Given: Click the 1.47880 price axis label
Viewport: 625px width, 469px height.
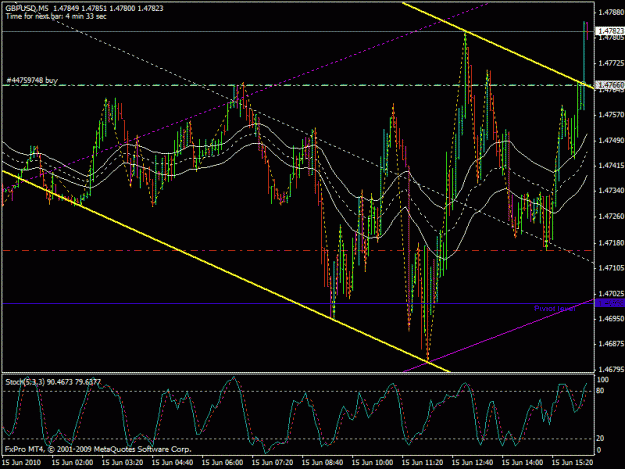Looking at the screenshot, I should [611, 12].
